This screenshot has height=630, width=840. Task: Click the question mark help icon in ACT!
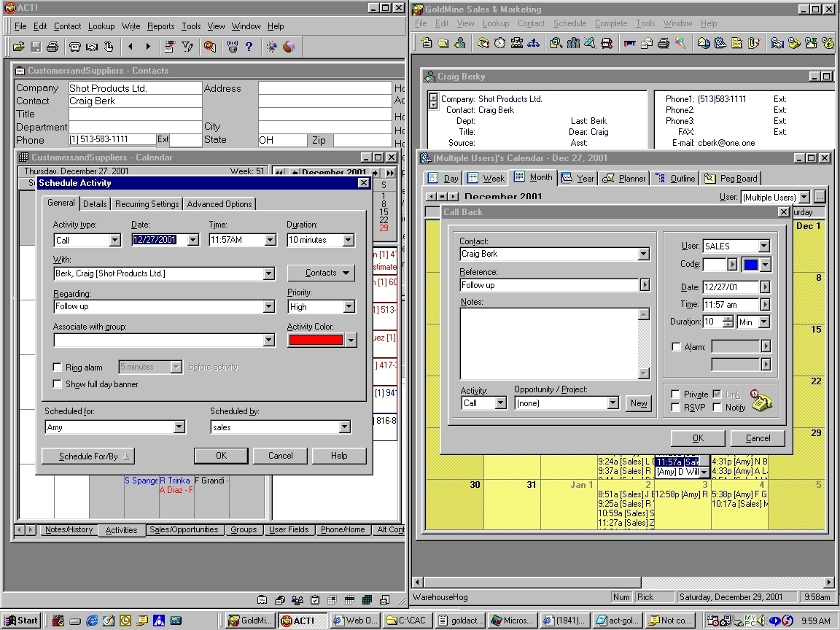point(249,47)
